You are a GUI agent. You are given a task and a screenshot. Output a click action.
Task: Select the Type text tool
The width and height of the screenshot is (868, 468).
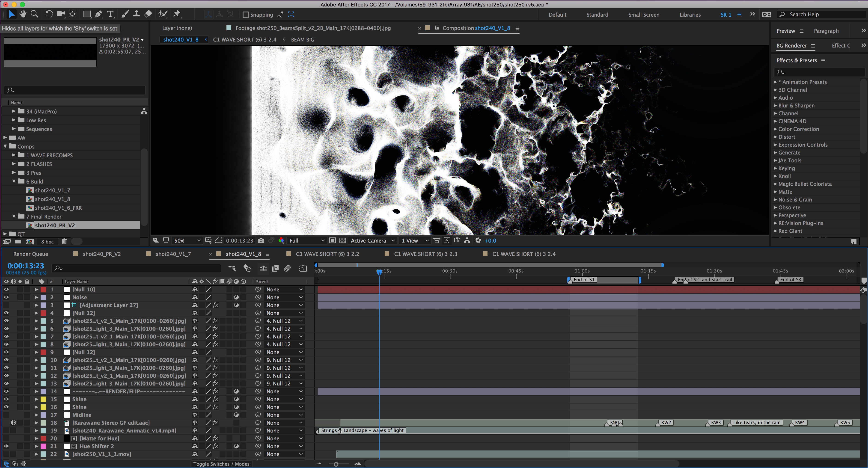110,14
